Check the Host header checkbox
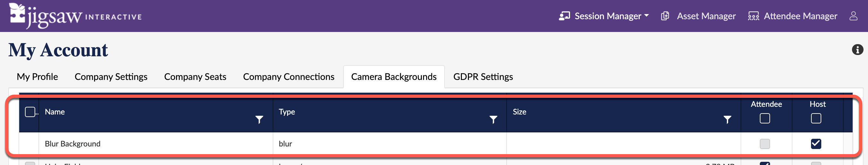 [x=816, y=119]
